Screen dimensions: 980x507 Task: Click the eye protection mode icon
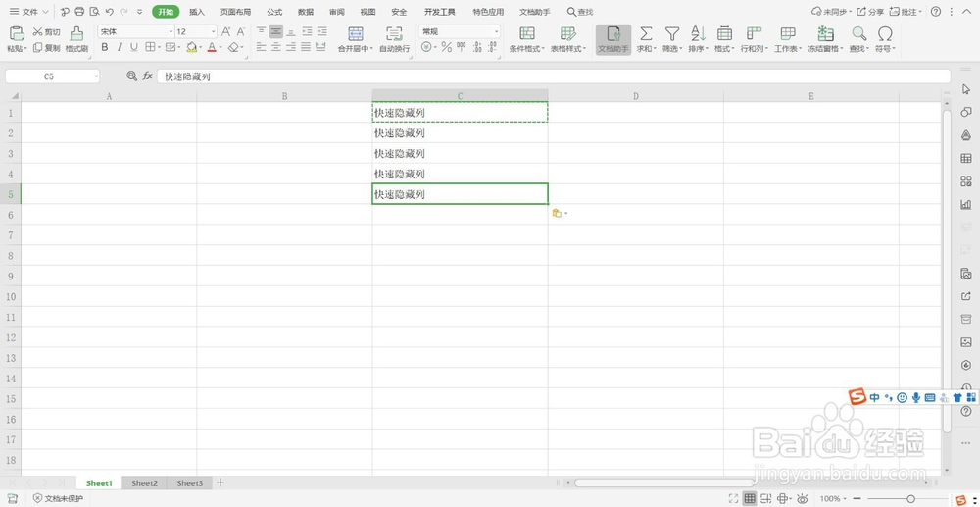pyautogui.click(x=802, y=498)
